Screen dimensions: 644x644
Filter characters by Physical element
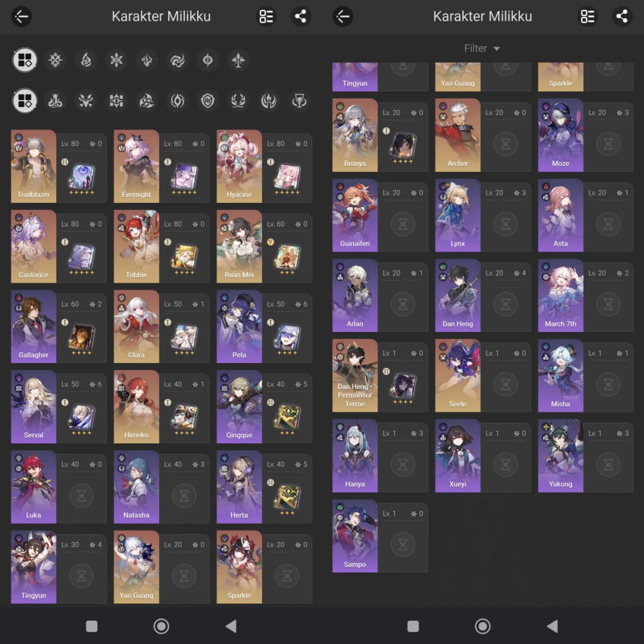tap(55, 60)
